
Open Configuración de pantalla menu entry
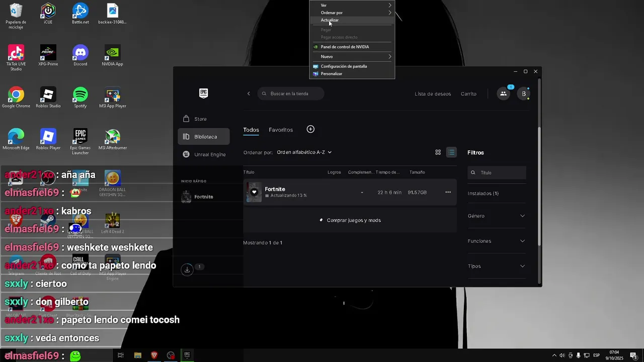click(352, 66)
